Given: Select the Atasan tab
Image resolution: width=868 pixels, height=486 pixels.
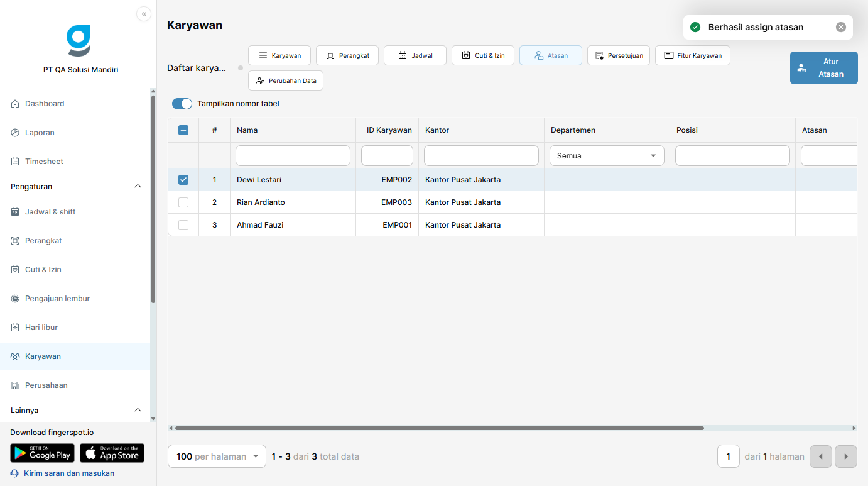Looking at the screenshot, I should pos(551,55).
